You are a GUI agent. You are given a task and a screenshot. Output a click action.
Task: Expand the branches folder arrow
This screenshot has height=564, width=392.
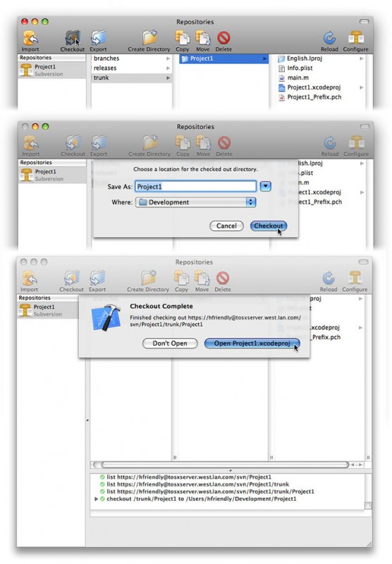coord(168,59)
